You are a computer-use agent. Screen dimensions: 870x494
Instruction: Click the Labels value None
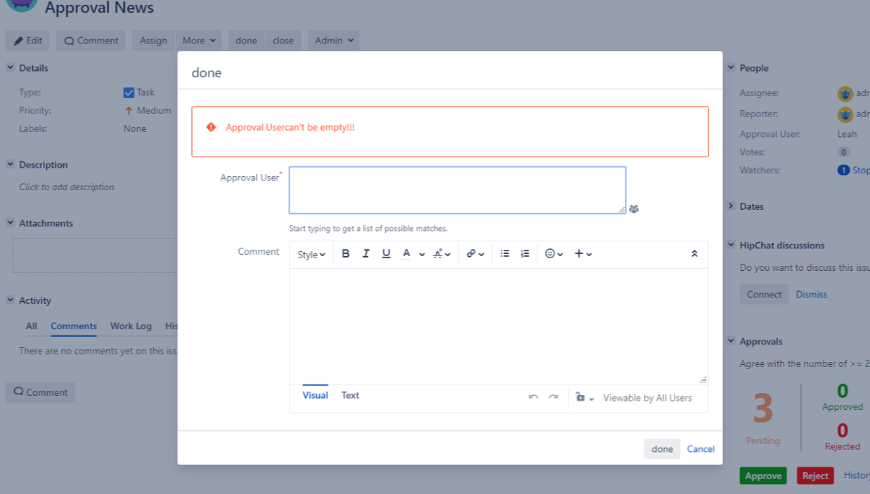click(x=135, y=128)
